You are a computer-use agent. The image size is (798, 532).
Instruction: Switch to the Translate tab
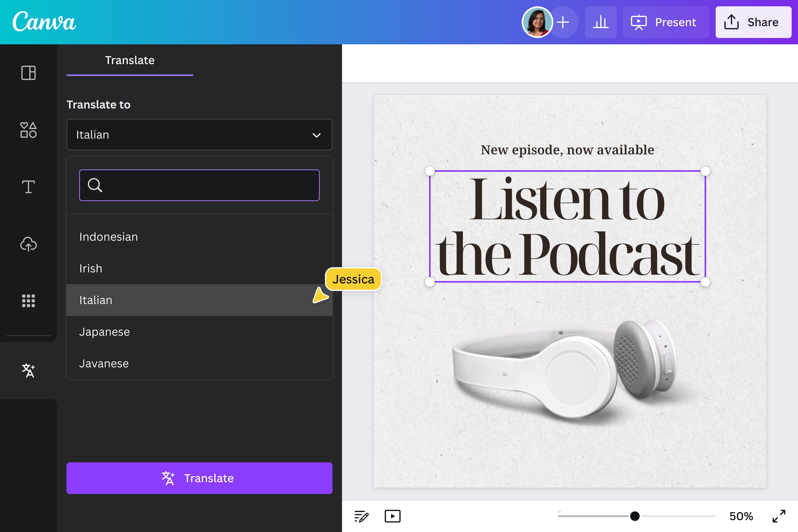(x=130, y=60)
